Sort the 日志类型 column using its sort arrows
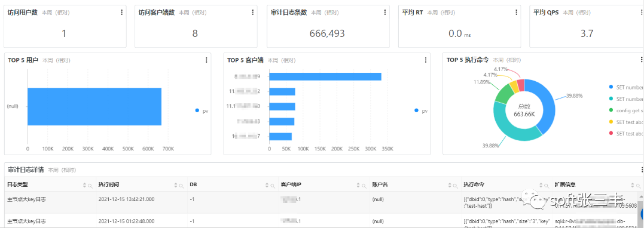 (84, 186)
